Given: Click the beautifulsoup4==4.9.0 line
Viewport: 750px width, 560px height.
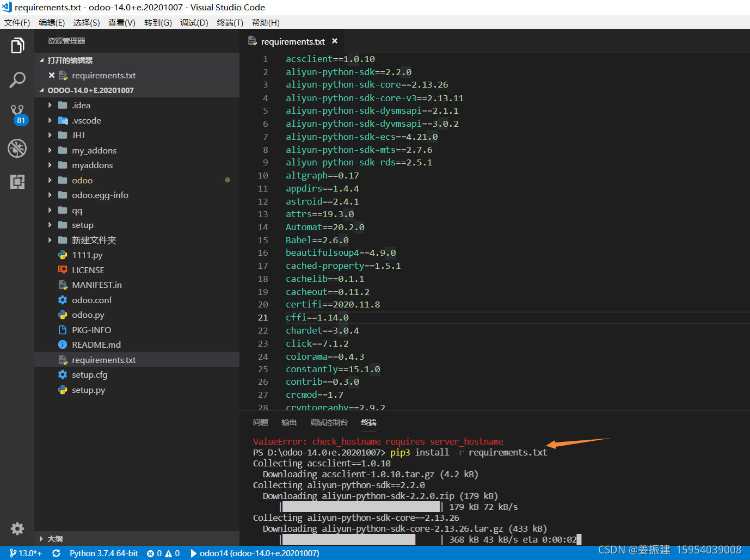Looking at the screenshot, I should click(341, 253).
